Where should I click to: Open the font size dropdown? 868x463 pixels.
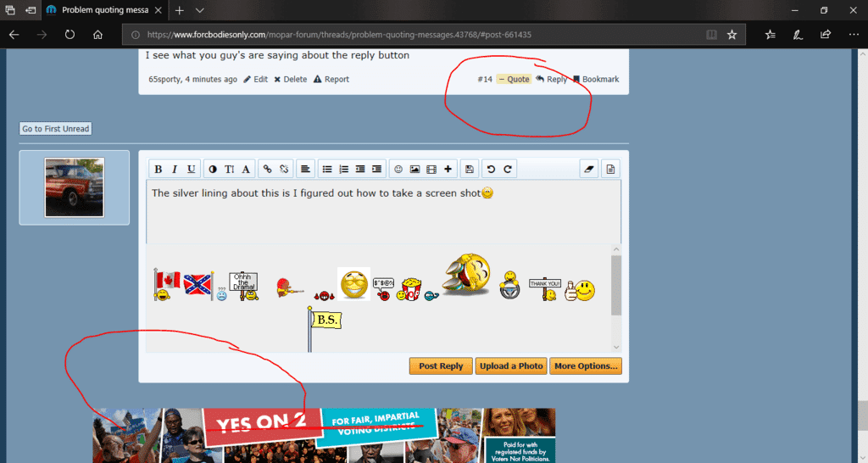coord(229,170)
